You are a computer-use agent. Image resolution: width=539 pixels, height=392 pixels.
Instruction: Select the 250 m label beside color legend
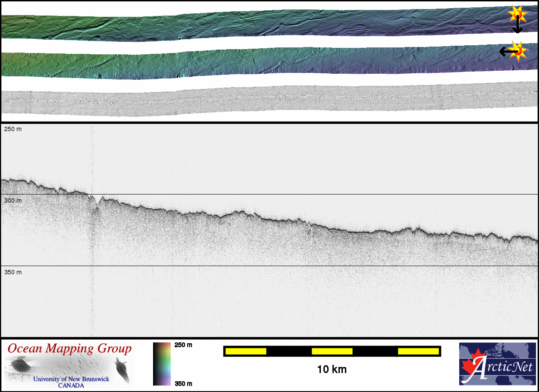183,345
